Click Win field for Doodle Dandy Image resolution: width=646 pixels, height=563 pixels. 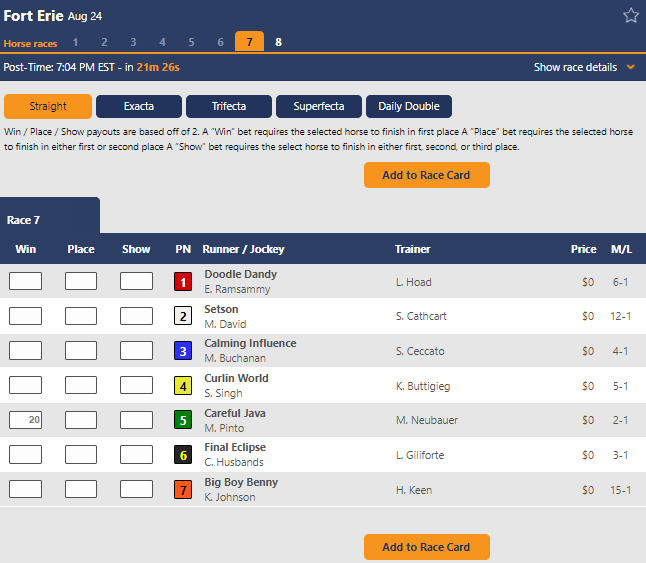[x=26, y=281]
